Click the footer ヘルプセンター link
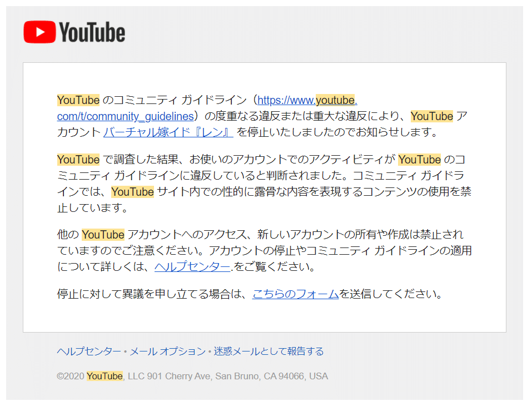 (x=89, y=351)
